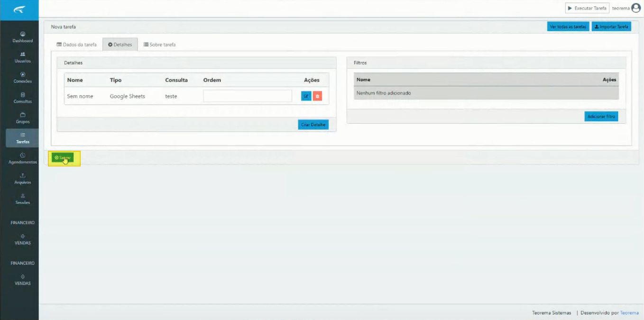644x320 pixels.
Task: Click the Teorema logo in sidebar header
Action: pos(19,9)
